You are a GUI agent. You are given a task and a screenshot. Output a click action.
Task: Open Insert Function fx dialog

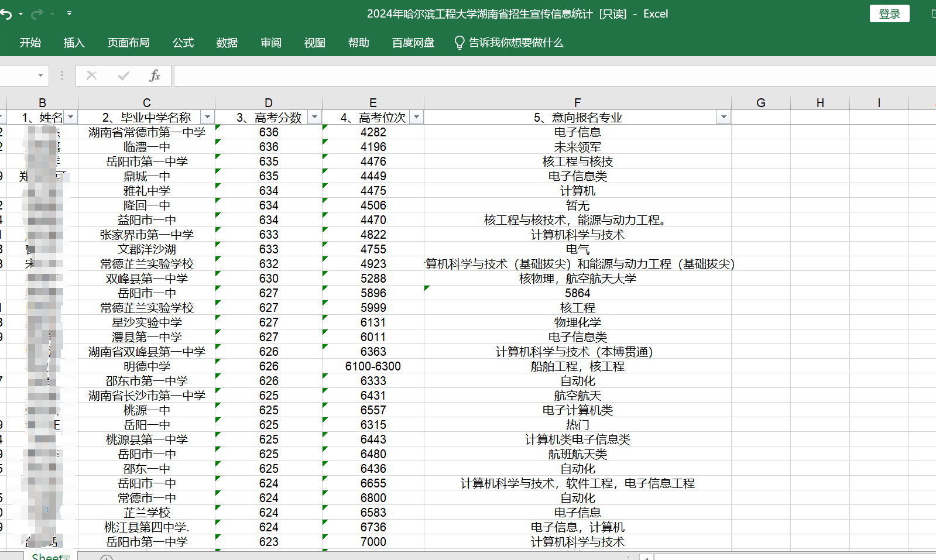coord(155,75)
